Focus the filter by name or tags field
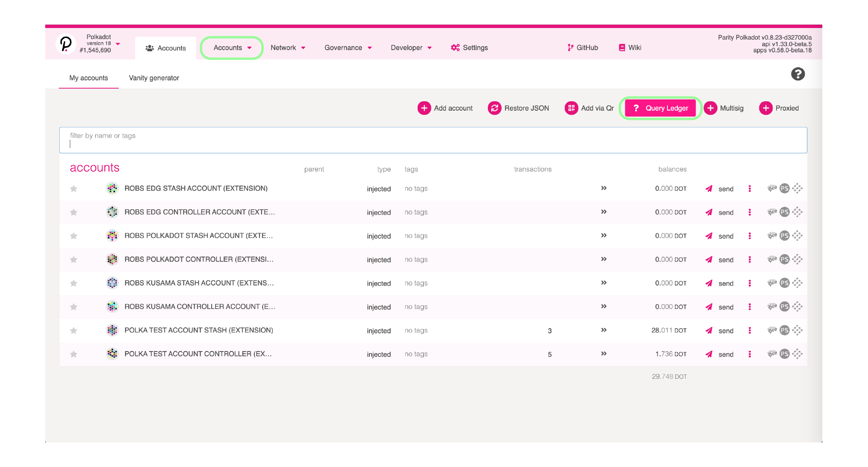This screenshot has width=868, height=467. tap(433, 140)
